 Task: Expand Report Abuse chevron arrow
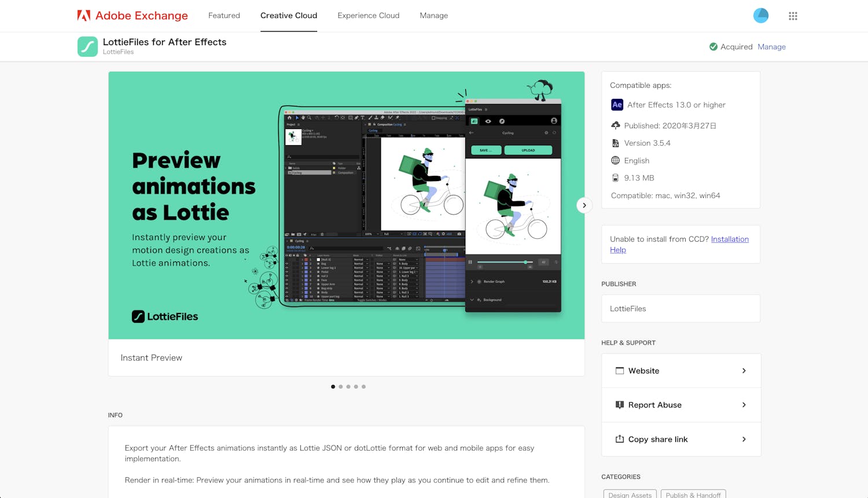[x=744, y=405]
